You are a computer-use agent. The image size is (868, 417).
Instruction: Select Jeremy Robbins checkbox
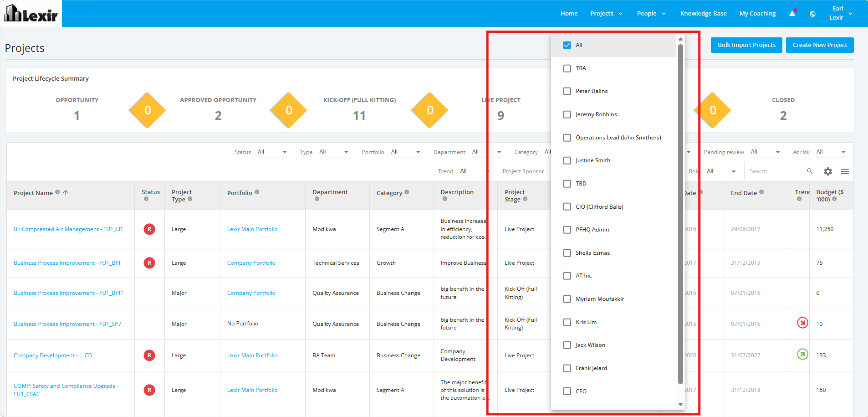567,114
